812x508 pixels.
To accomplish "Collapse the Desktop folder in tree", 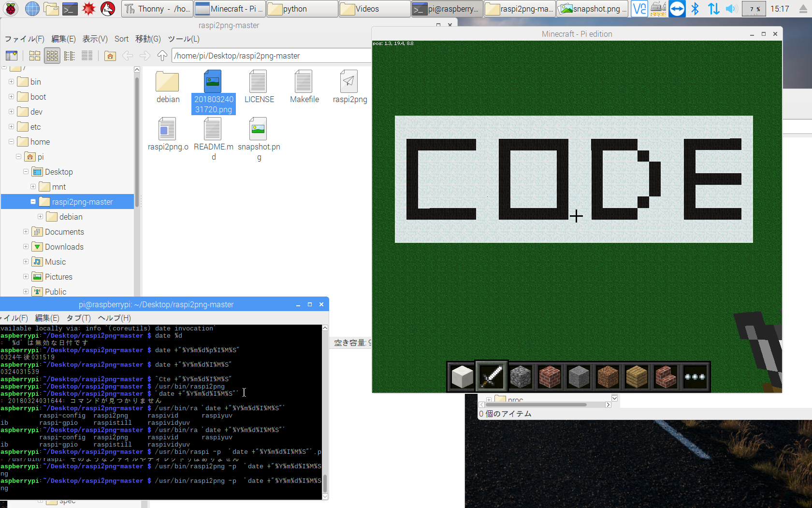I will pyautogui.click(x=26, y=172).
